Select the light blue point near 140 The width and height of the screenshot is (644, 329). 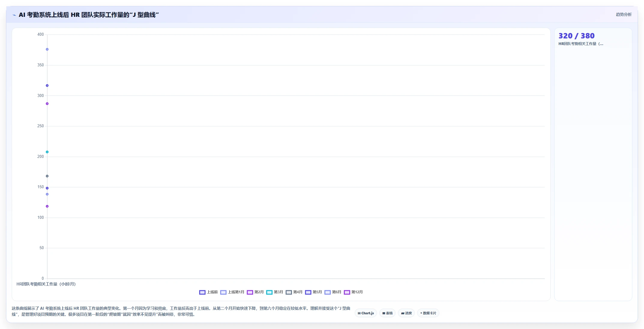tap(47, 194)
